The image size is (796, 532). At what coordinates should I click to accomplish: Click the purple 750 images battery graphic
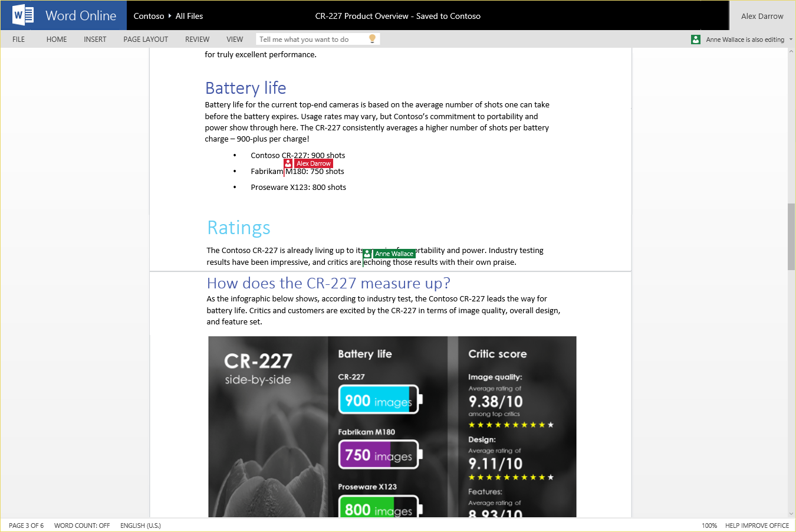coord(379,455)
